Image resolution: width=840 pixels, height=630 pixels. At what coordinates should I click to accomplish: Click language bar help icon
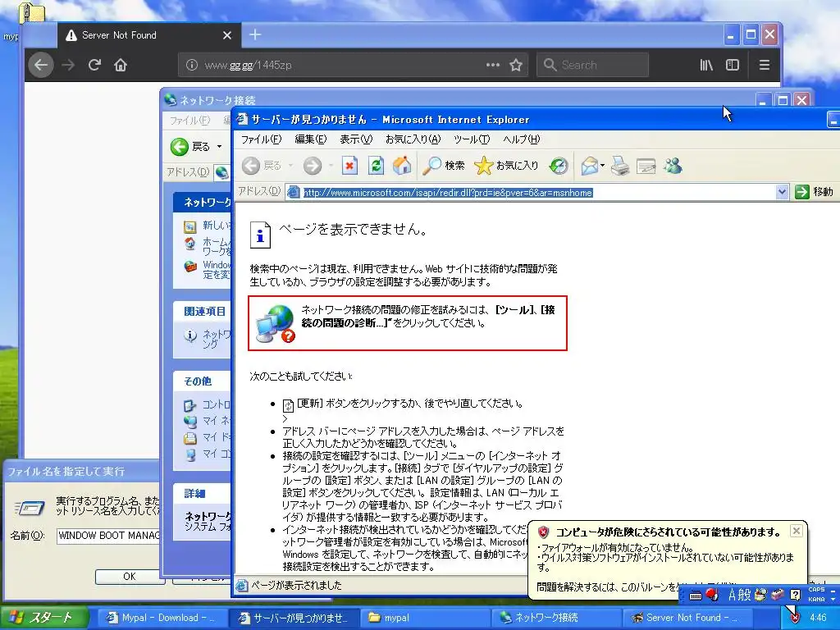[795, 595]
